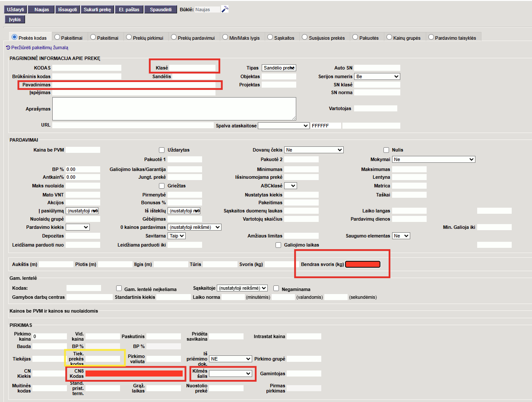
Task: Open the Serijos numeris dropdown
Action: [x=377, y=76]
